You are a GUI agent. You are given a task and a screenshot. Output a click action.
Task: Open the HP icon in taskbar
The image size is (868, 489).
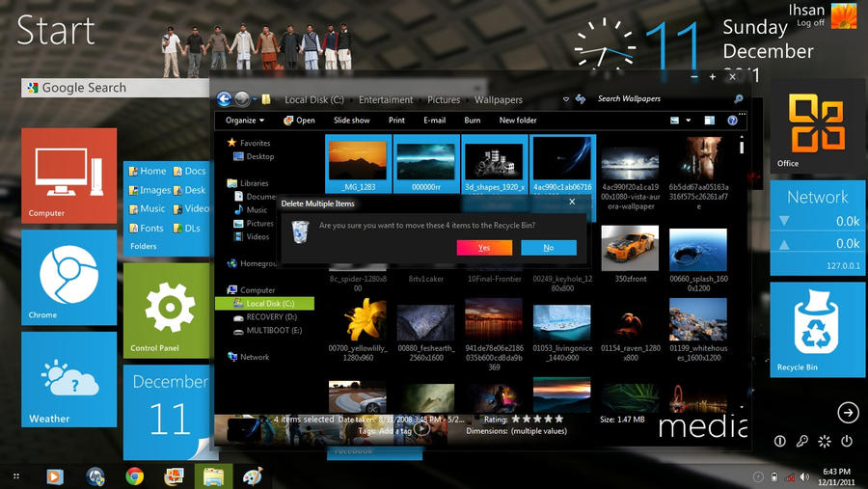(x=95, y=476)
